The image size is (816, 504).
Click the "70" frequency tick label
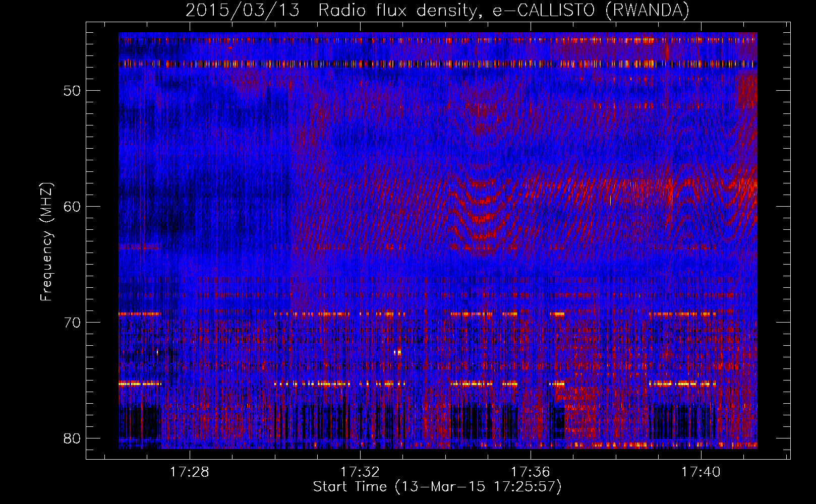pyautogui.click(x=72, y=323)
